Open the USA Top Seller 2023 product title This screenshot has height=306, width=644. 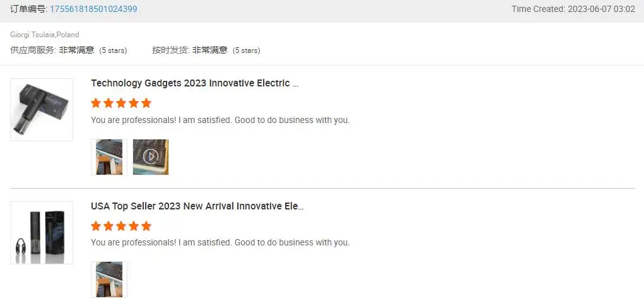pyautogui.click(x=197, y=206)
